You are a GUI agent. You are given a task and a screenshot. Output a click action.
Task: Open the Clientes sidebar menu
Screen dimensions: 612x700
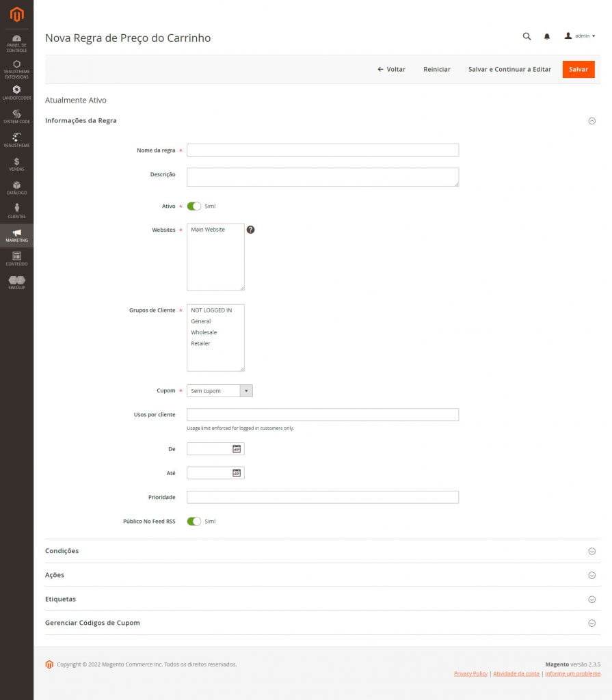coord(16,211)
